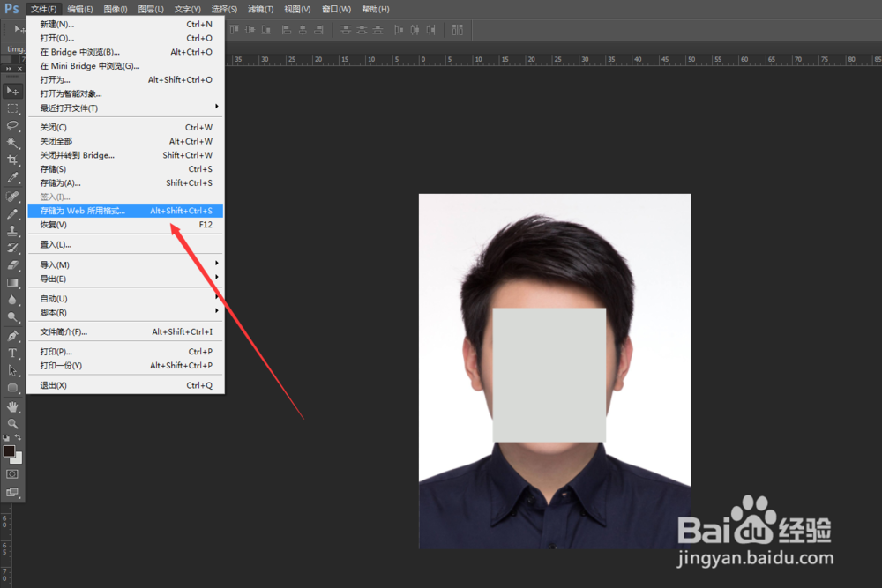
Task: Select the Magic Wand tool
Action: point(12,143)
